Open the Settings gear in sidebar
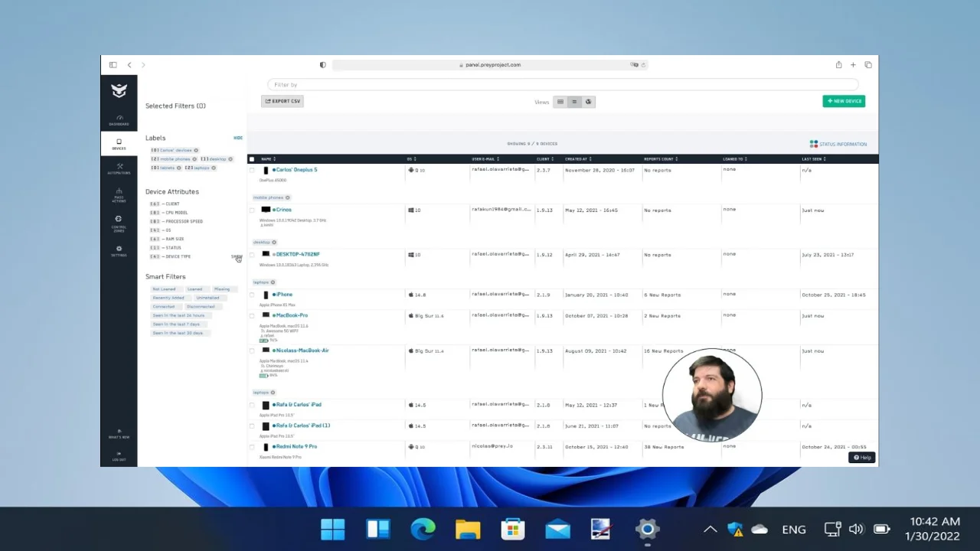Screen dimensions: 980x551 tap(119, 251)
